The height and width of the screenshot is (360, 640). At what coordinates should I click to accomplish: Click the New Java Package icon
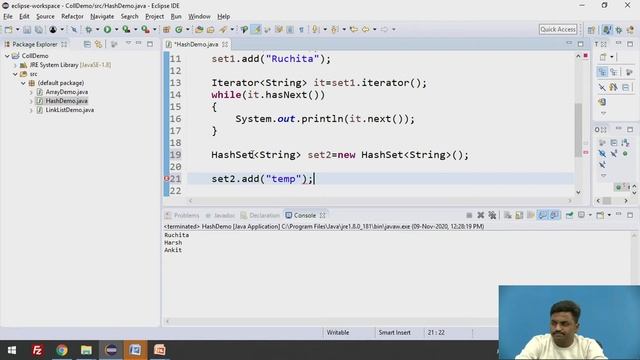[167, 29]
